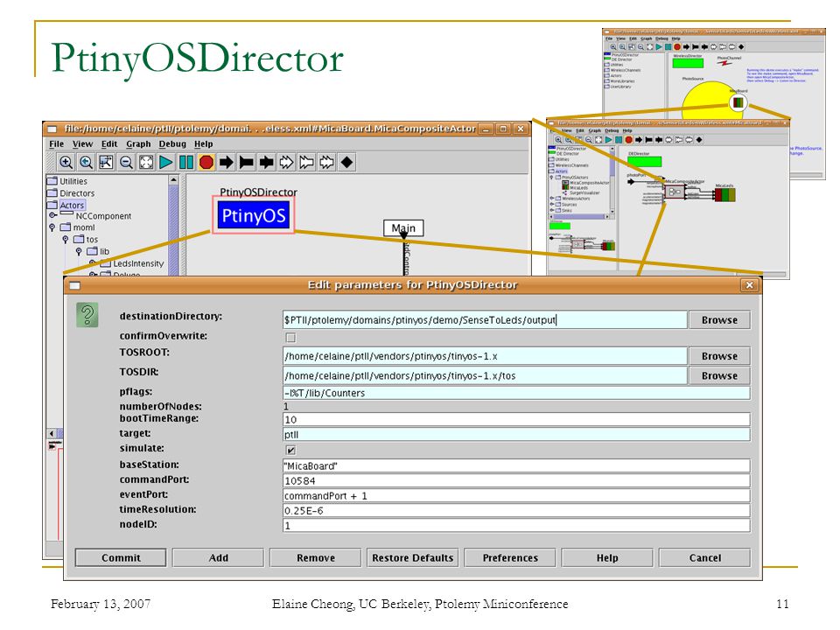Open the Graph menu in the MicaCompositeActor window
Image resolution: width=840 pixels, height=630 pixels.
click(138, 144)
